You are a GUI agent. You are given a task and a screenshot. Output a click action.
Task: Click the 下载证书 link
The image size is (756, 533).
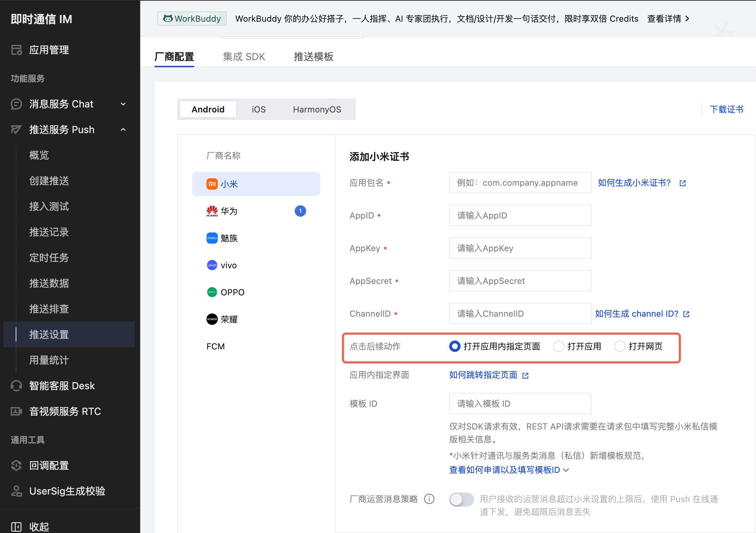click(x=727, y=109)
